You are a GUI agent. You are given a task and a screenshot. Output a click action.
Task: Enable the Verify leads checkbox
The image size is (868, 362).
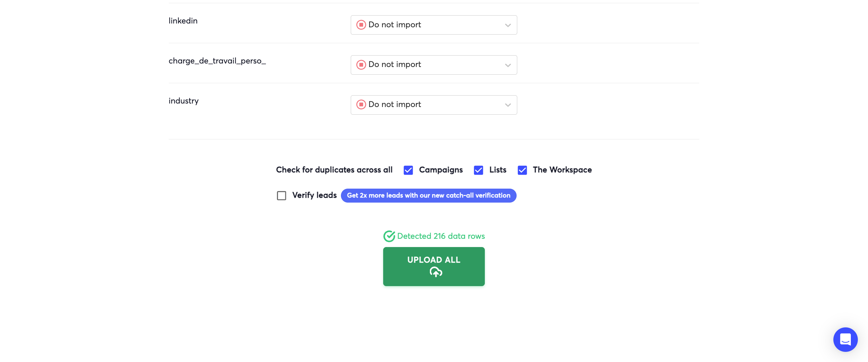coord(281,196)
